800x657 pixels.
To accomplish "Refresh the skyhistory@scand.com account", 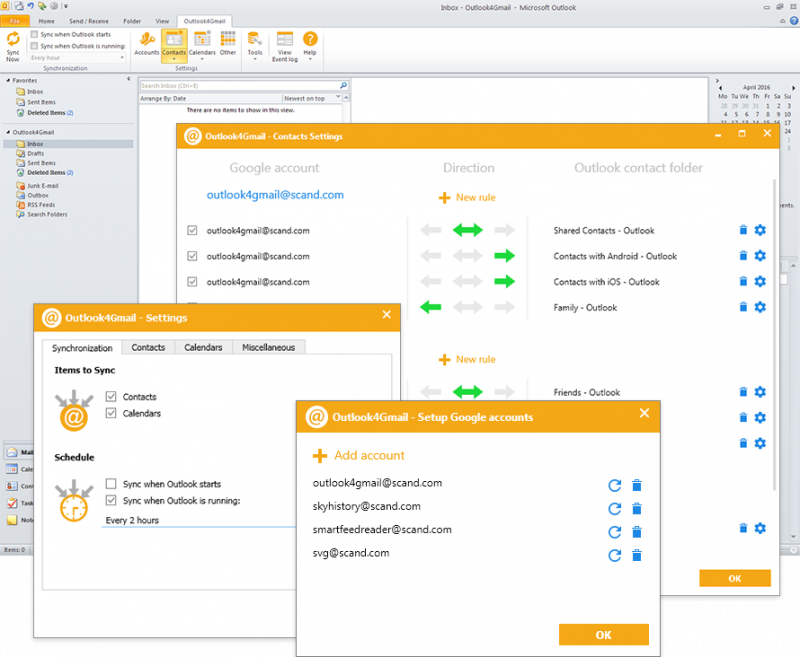I will tap(615, 509).
